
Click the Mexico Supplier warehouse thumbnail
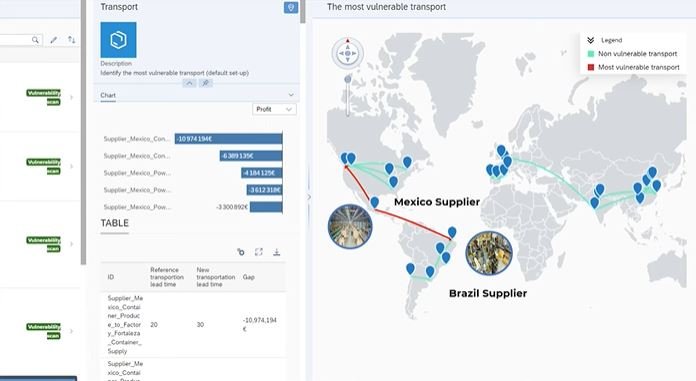tap(350, 226)
